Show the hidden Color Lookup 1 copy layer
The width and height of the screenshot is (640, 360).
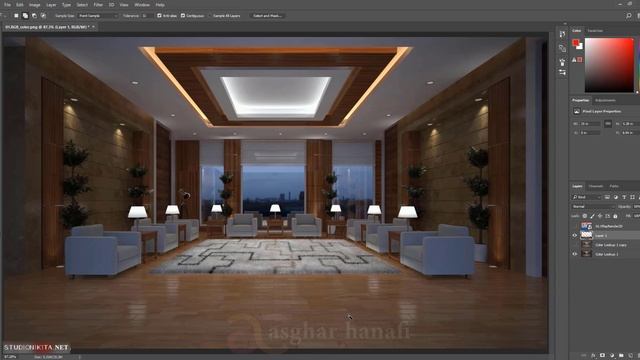tap(575, 245)
